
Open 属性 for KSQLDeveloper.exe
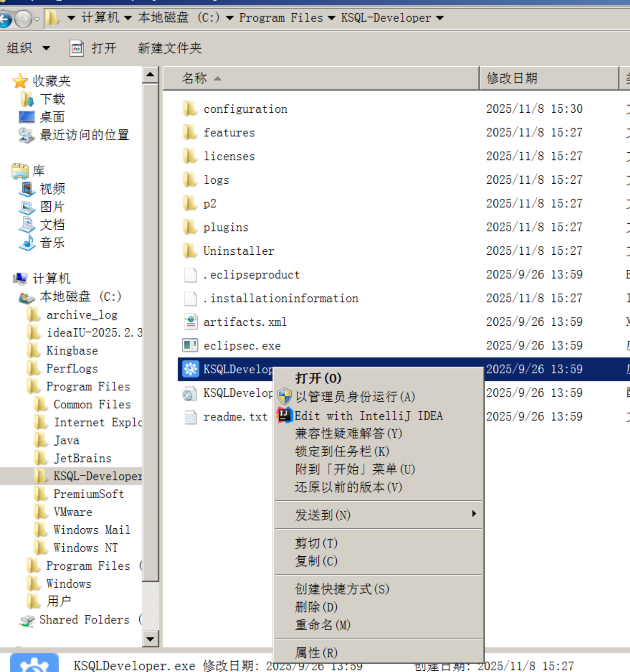(316, 653)
